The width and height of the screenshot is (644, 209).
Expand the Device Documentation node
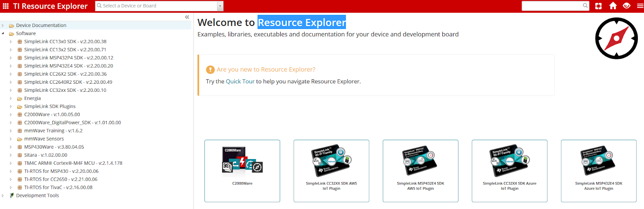click(3, 25)
